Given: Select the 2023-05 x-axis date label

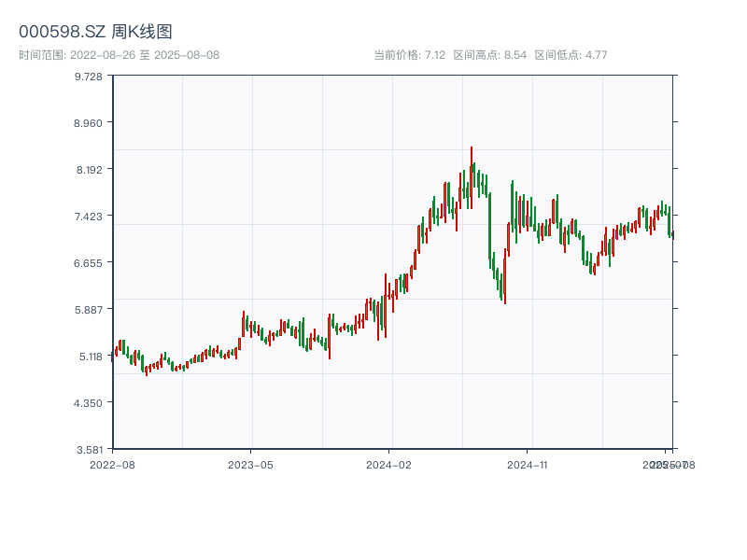Looking at the screenshot, I should coord(251,464).
